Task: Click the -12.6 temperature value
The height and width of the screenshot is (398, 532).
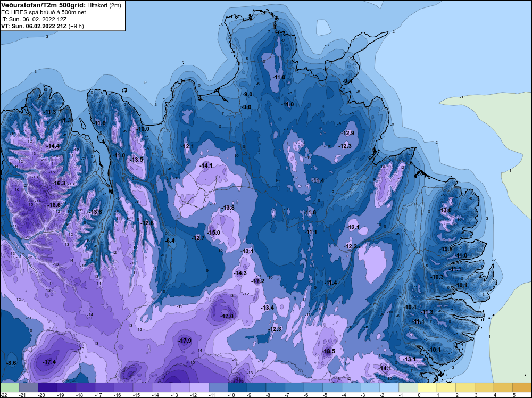Action: click(x=147, y=223)
